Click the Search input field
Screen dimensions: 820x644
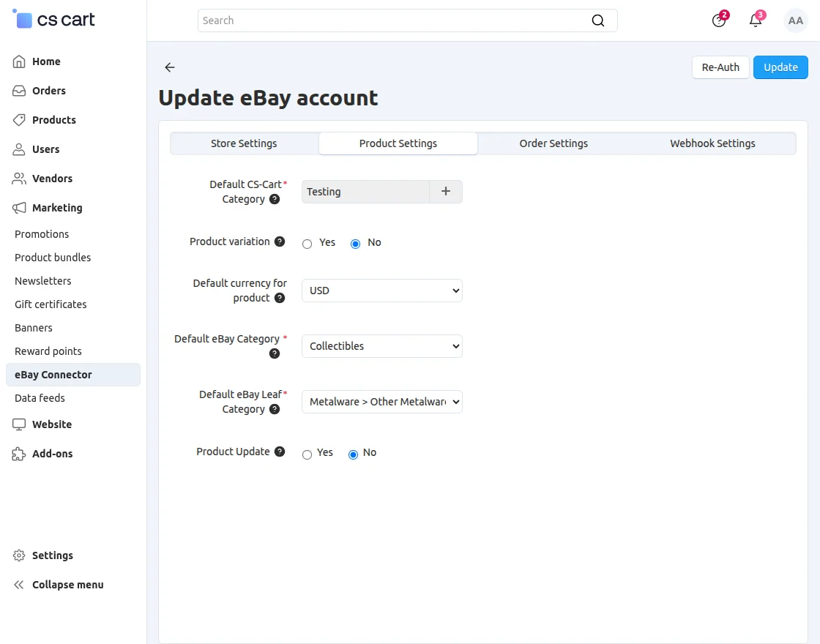407,20
